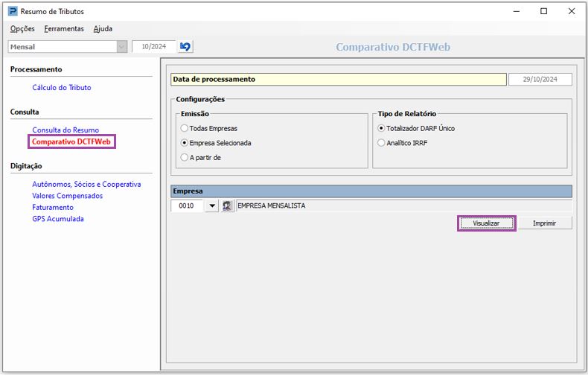This screenshot has width=588, height=376.
Task: Select Comparativo DCTFWeb in sidebar
Action: pyautogui.click(x=71, y=142)
